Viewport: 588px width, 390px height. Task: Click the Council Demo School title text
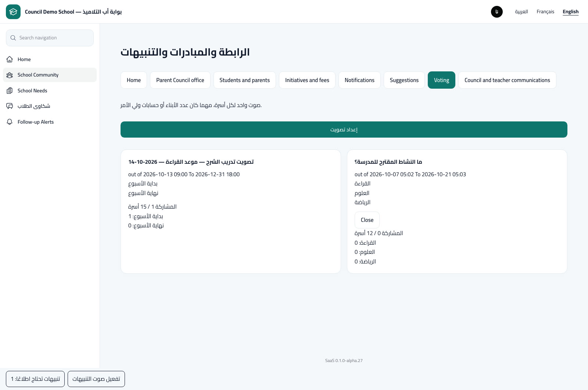click(73, 12)
